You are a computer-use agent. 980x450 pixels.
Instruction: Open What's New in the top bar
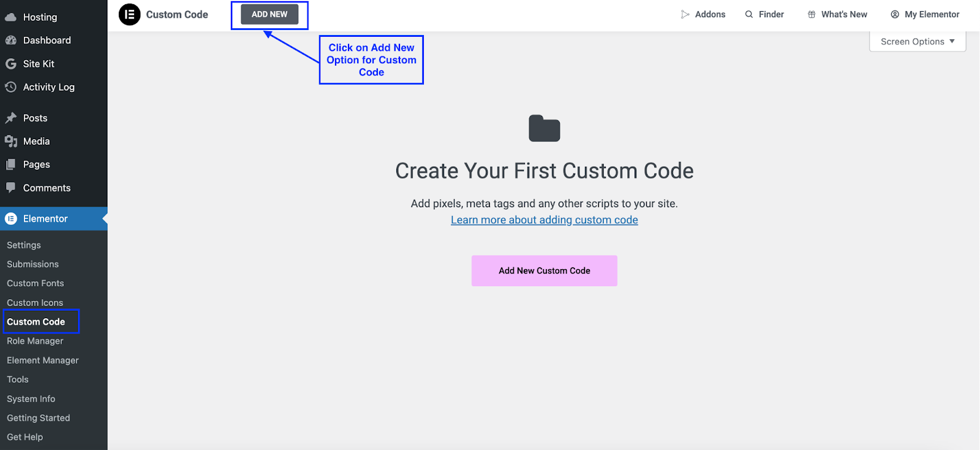tap(837, 14)
